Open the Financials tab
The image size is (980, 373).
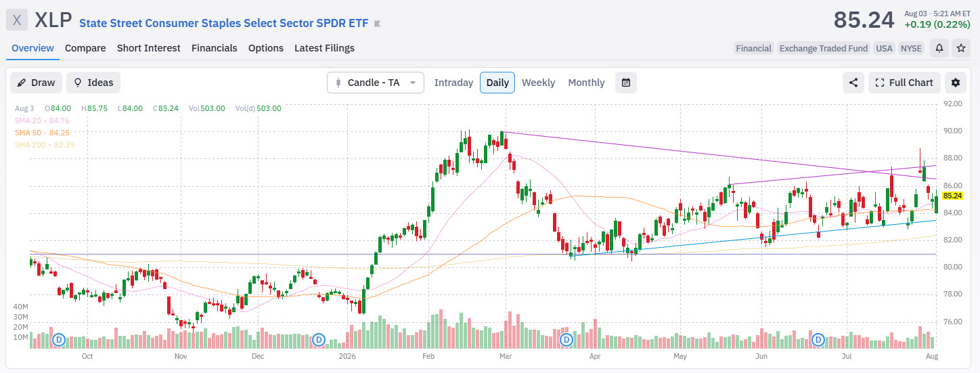[215, 48]
